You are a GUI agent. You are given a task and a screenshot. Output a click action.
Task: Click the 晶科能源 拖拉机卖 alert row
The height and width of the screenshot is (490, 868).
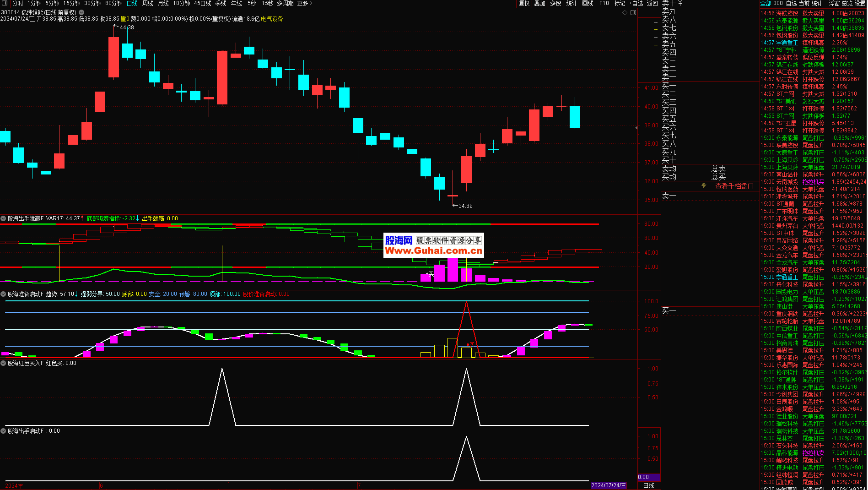(813, 453)
